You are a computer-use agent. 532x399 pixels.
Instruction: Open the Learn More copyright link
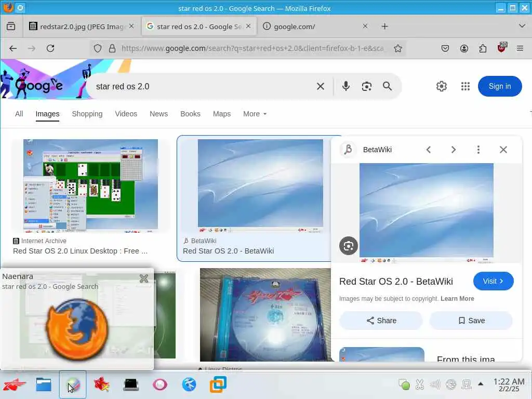click(457, 299)
